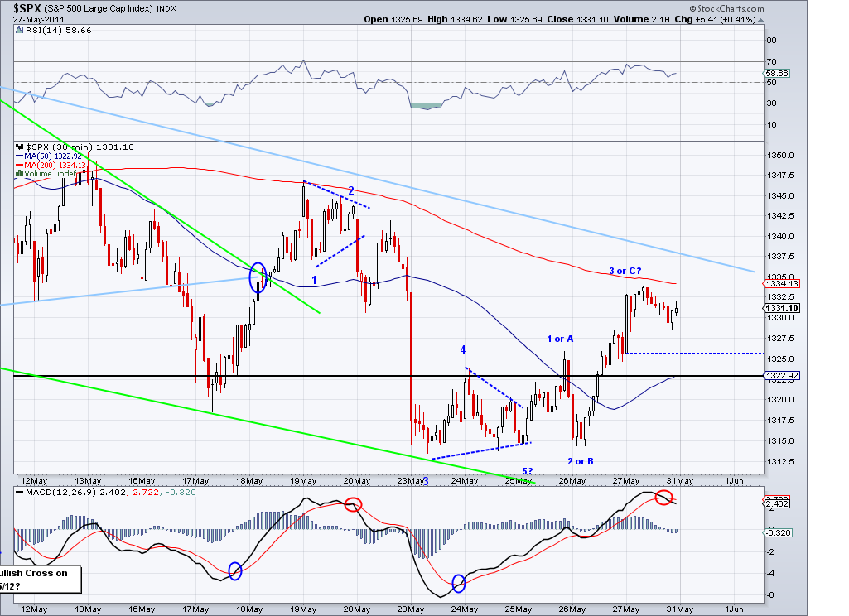Click the blue circle on the 17May MACD crossover
The image size is (849, 616).
(x=234, y=570)
